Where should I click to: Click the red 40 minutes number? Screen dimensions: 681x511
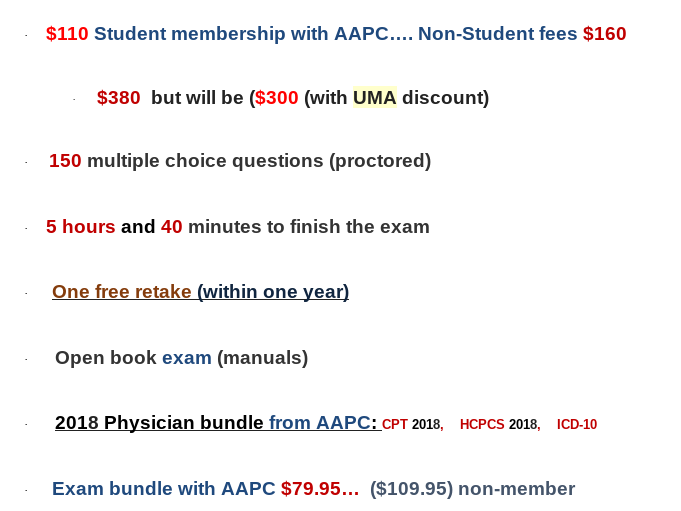coord(172,227)
